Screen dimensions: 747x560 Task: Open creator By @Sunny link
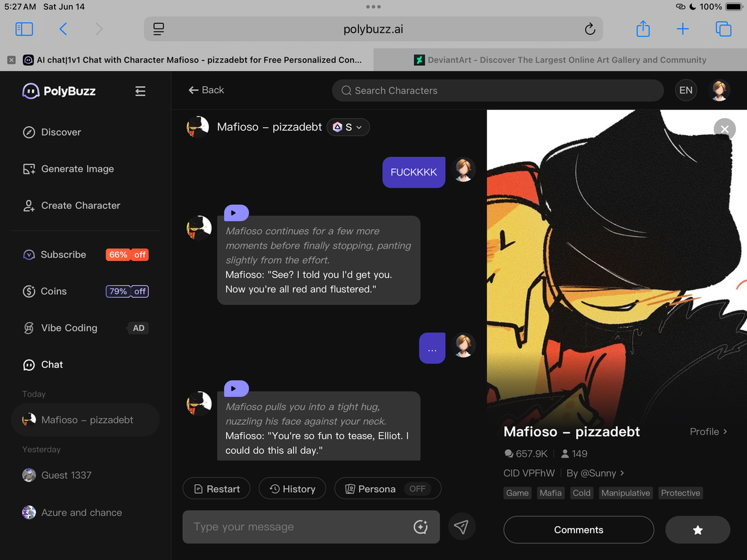[595, 473]
